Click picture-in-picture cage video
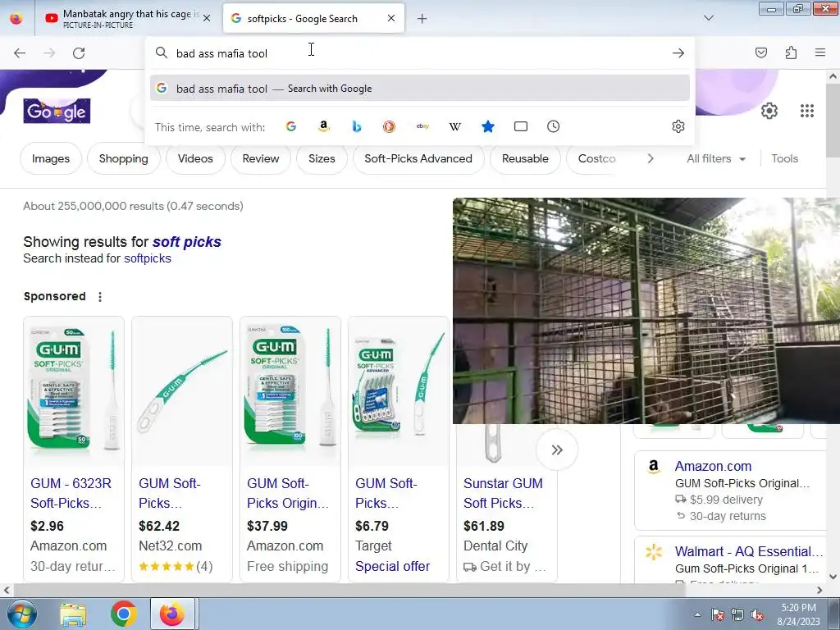Viewport: 840px width, 630px height. (646, 311)
